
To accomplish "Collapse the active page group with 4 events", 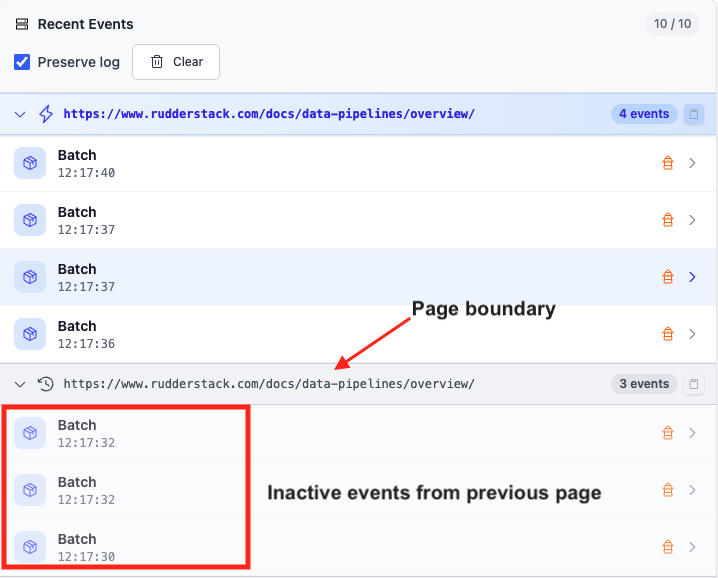I will [20, 114].
